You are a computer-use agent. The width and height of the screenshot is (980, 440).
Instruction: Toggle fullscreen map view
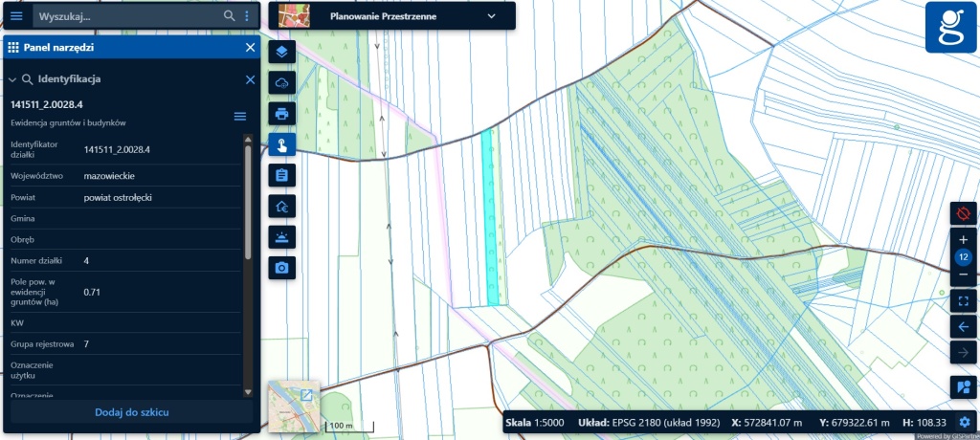point(963,301)
